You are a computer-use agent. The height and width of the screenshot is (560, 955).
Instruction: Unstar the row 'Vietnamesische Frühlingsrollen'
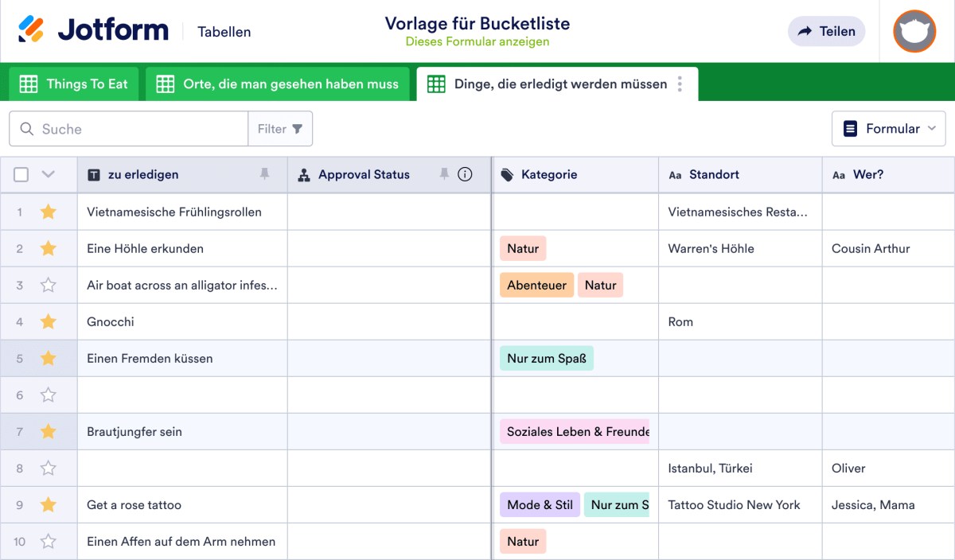48,212
